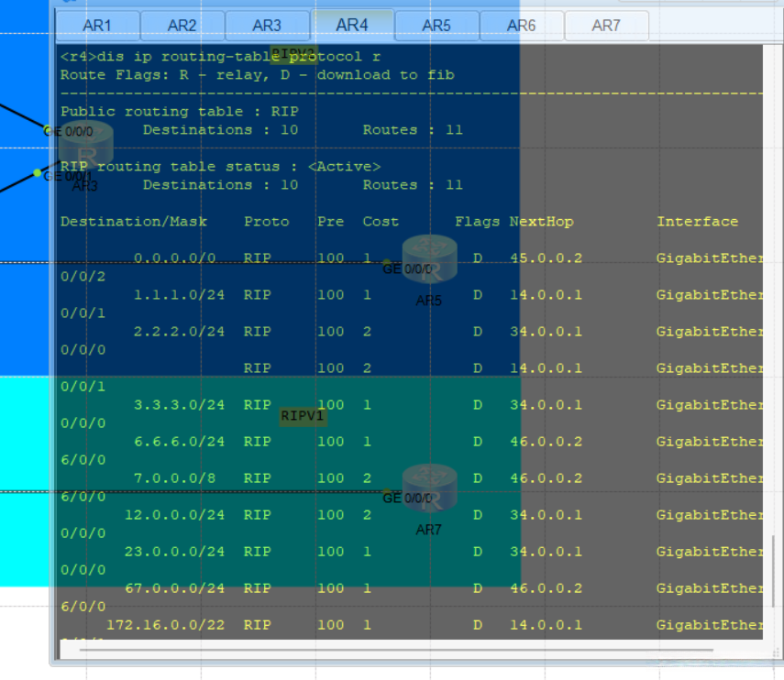Click the 'Route Flags' legend line
This screenshot has width=784, height=680.
point(258,75)
